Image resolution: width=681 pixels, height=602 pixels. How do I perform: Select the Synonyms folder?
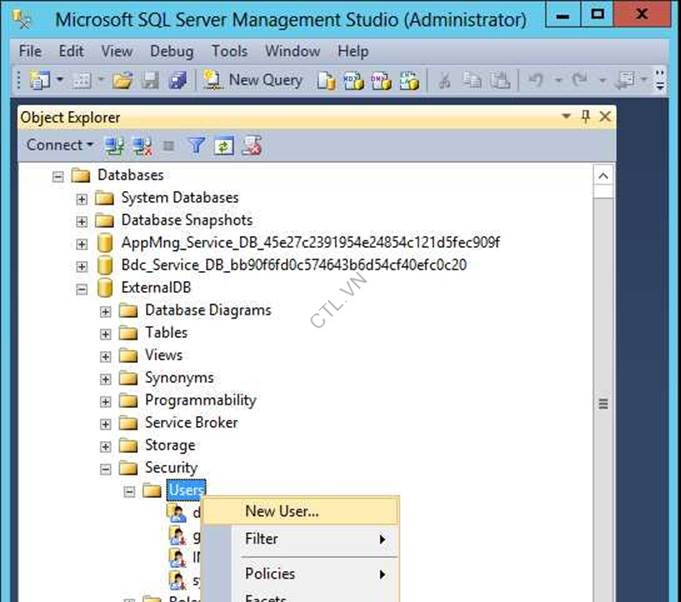pos(179,378)
